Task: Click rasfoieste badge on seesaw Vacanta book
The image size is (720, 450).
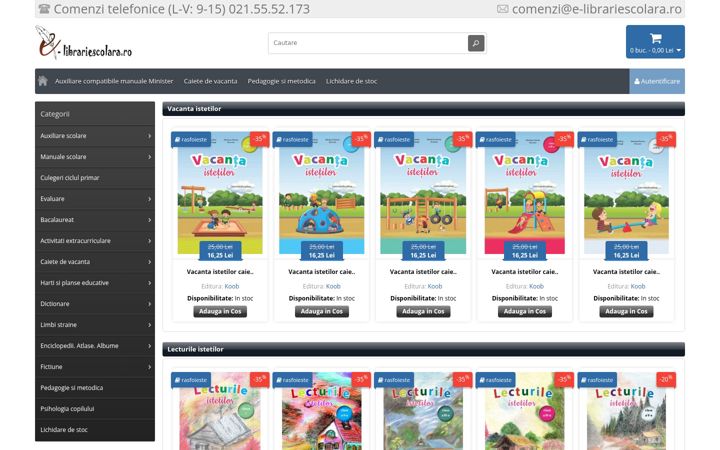Action: click(597, 140)
